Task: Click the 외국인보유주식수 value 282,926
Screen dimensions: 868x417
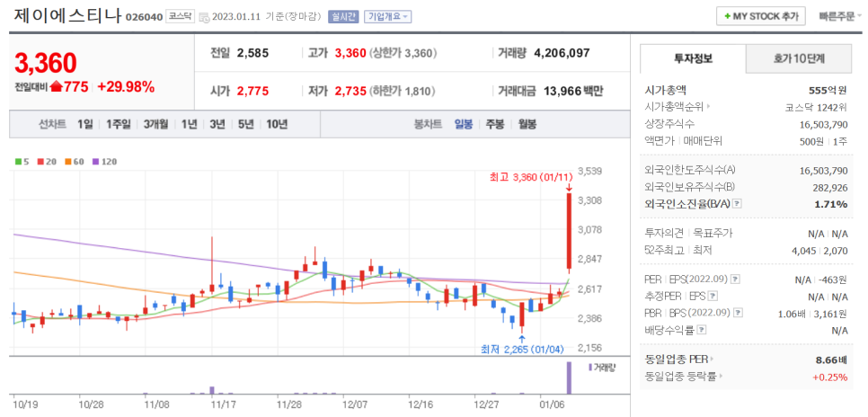Action: point(829,187)
